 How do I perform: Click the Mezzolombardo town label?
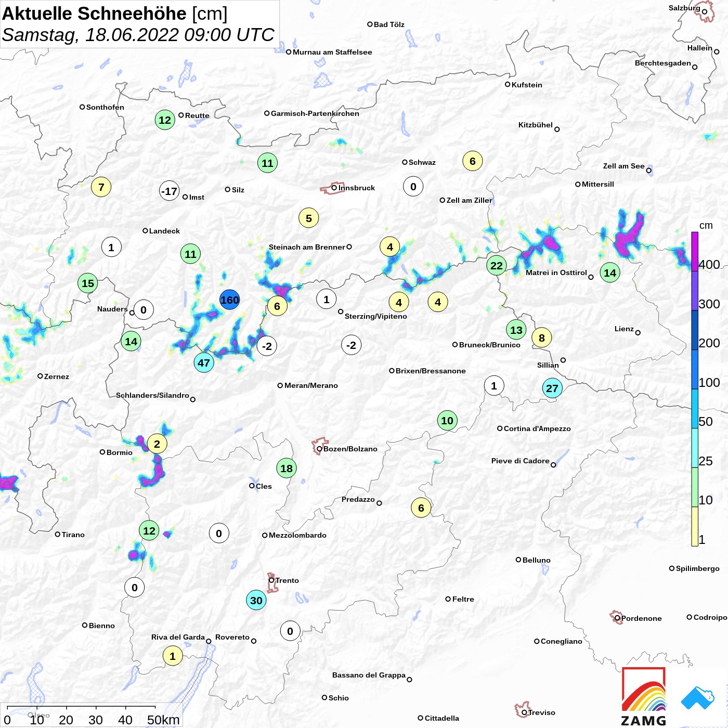point(297,535)
